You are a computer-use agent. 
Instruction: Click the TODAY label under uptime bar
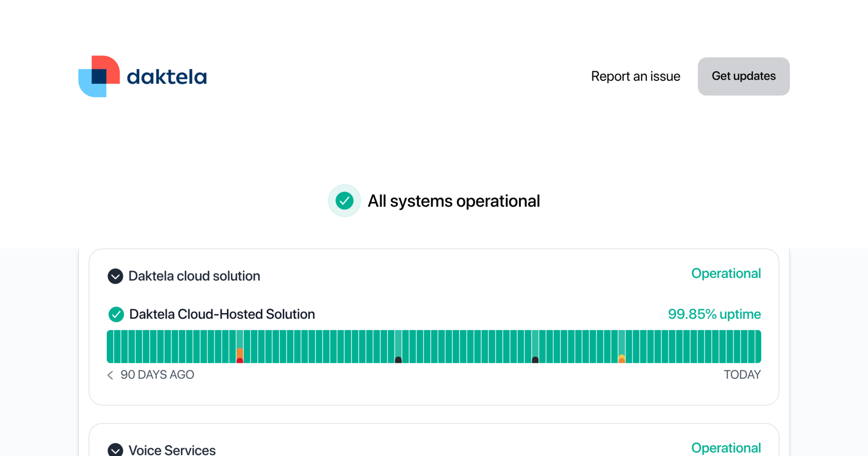tap(742, 375)
